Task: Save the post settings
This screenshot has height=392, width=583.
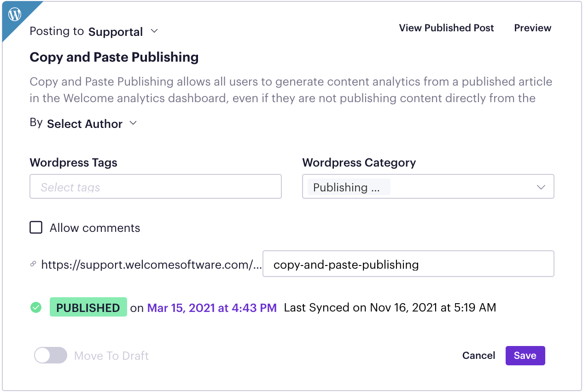Action: tap(525, 356)
